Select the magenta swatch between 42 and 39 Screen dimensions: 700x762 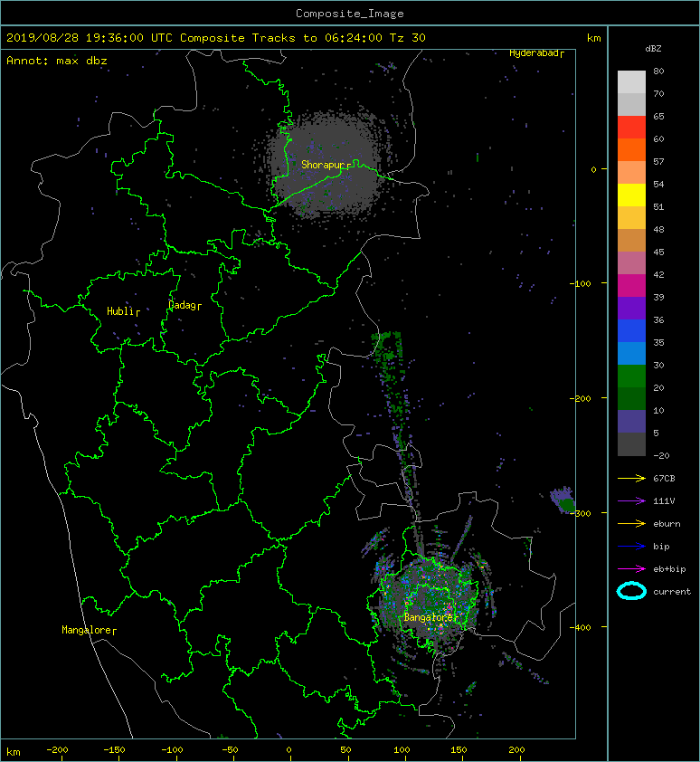tap(631, 286)
